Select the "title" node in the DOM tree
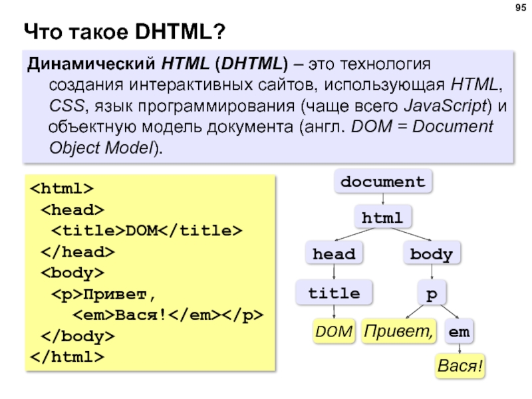The image size is (532, 399). (334, 293)
